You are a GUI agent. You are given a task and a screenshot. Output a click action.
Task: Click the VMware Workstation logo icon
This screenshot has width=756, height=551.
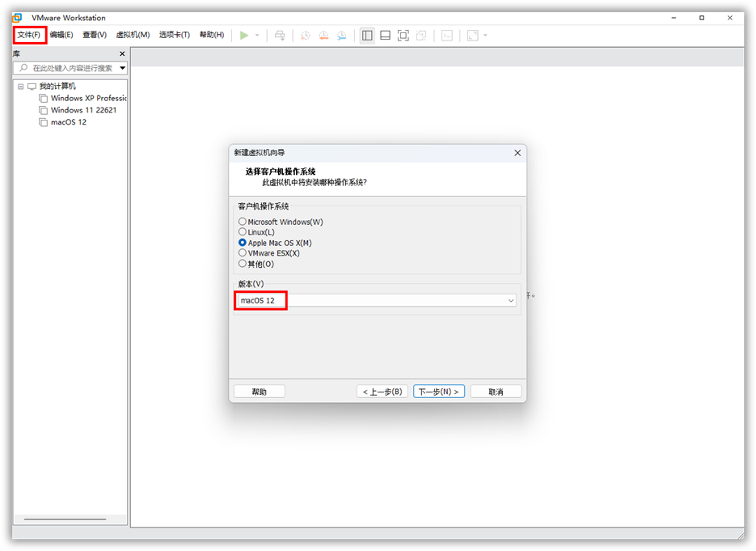[17, 18]
